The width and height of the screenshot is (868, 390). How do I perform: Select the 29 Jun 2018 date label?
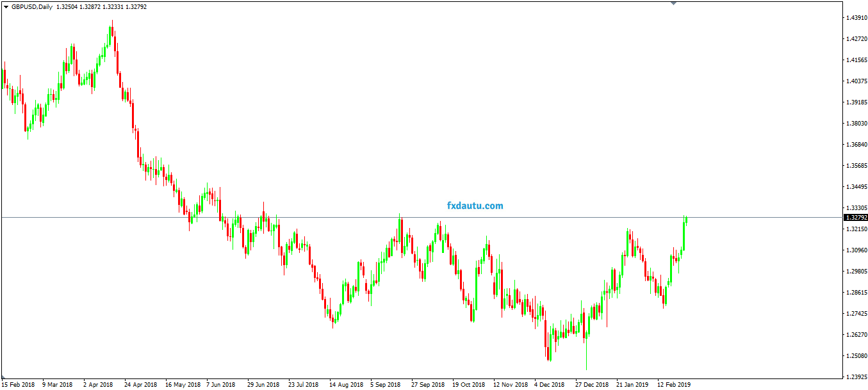pos(263,385)
